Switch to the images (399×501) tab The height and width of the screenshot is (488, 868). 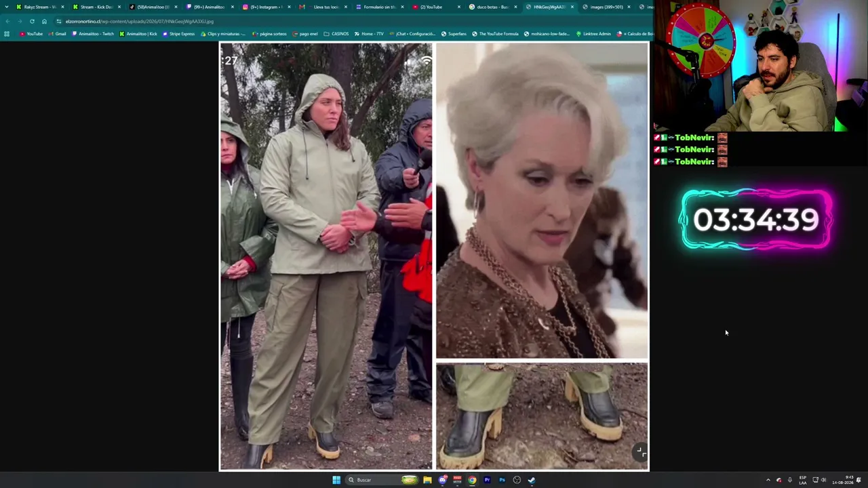tap(606, 7)
